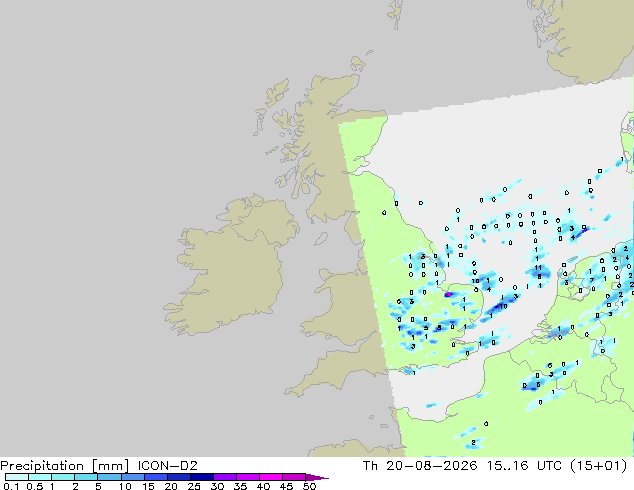Screen dimensions: 634x490
Task: Choose the magenta swatch between 40 and 45
Action: 271,477
